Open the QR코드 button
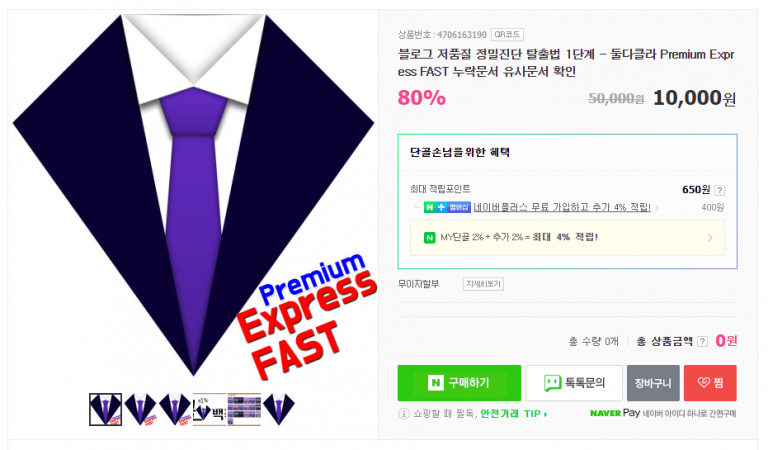The image size is (768, 450). click(507, 35)
